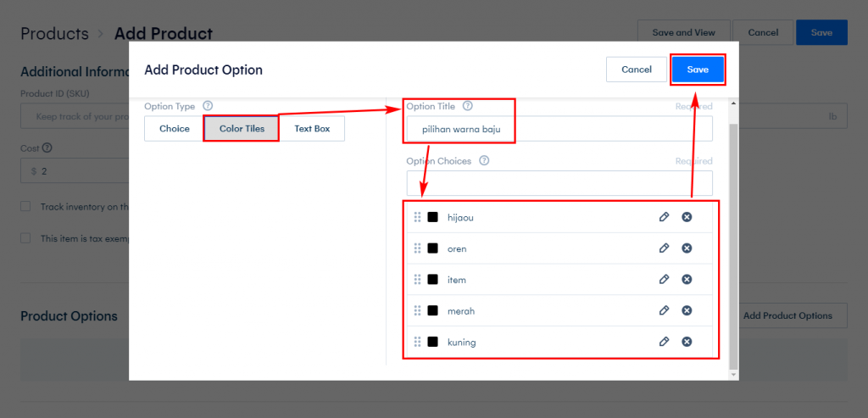Remove the item choice
Screen dimensions: 868x418
[687, 280]
